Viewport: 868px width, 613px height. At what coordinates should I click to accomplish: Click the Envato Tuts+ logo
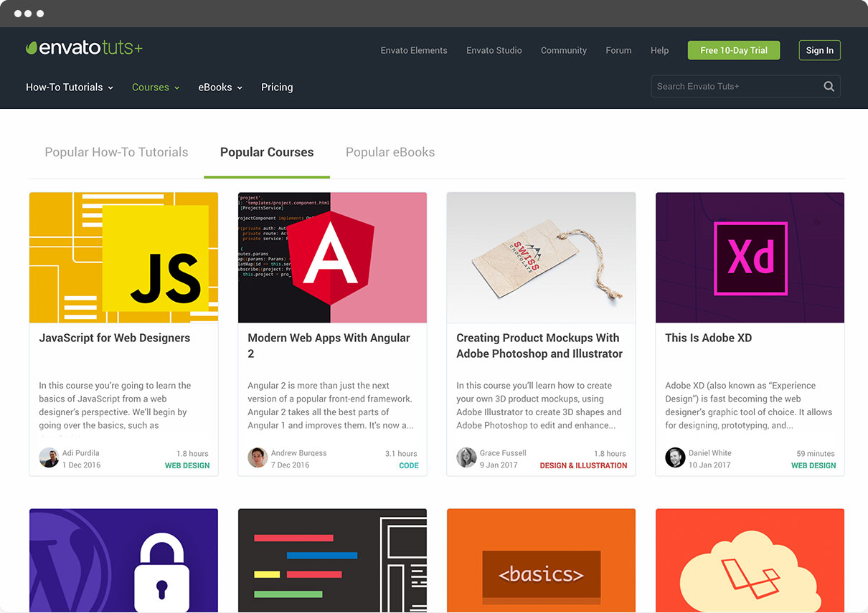[x=84, y=48]
